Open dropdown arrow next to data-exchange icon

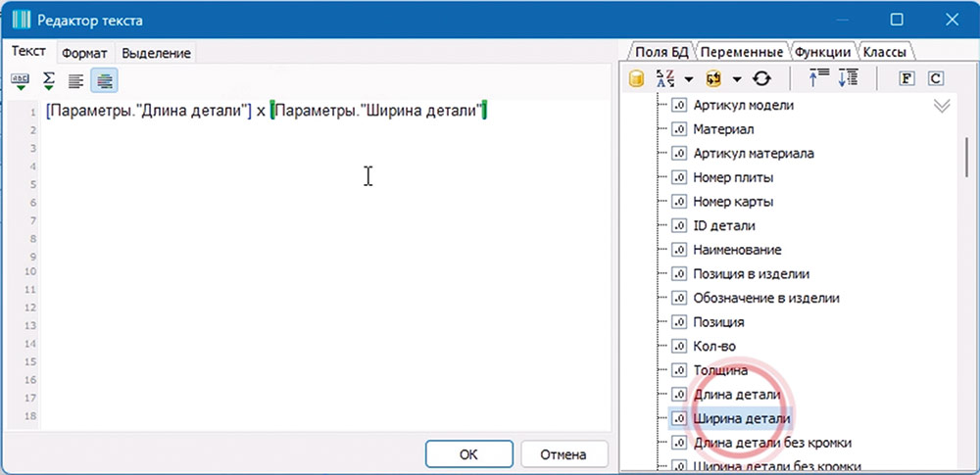(x=736, y=79)
